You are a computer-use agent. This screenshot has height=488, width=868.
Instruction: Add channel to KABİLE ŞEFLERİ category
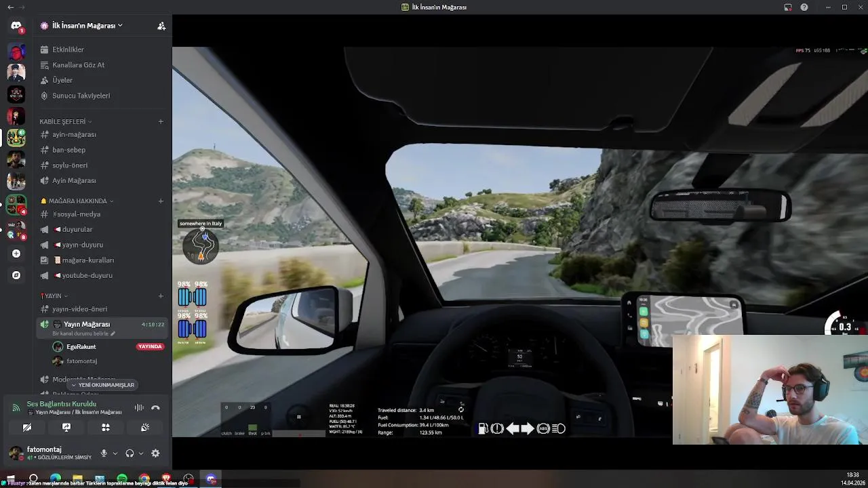click(161, 122)
